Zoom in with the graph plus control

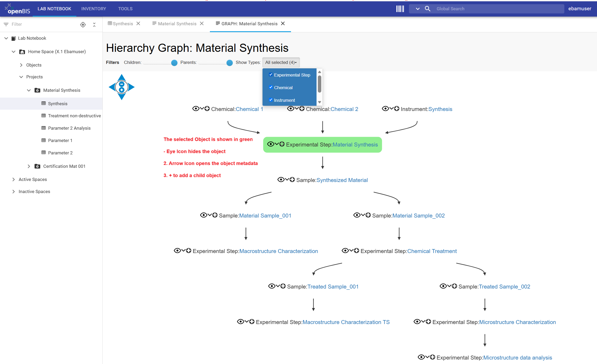pos(122,90)
